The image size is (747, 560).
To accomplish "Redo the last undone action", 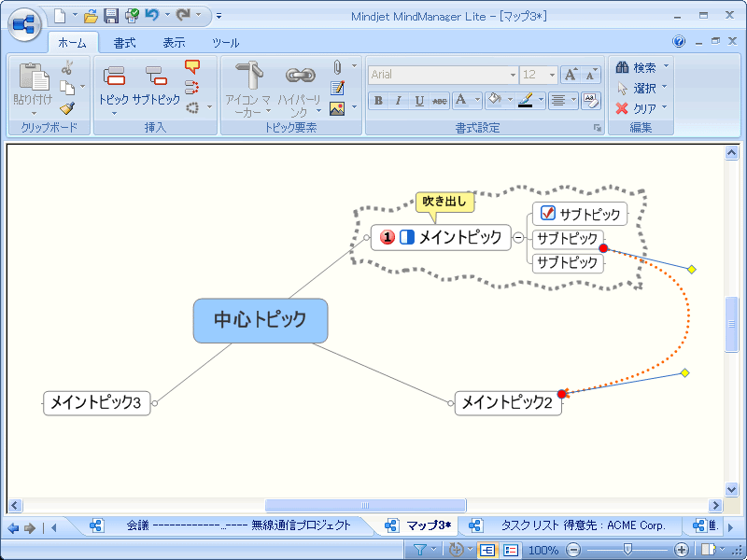I will tap(183, 15).
